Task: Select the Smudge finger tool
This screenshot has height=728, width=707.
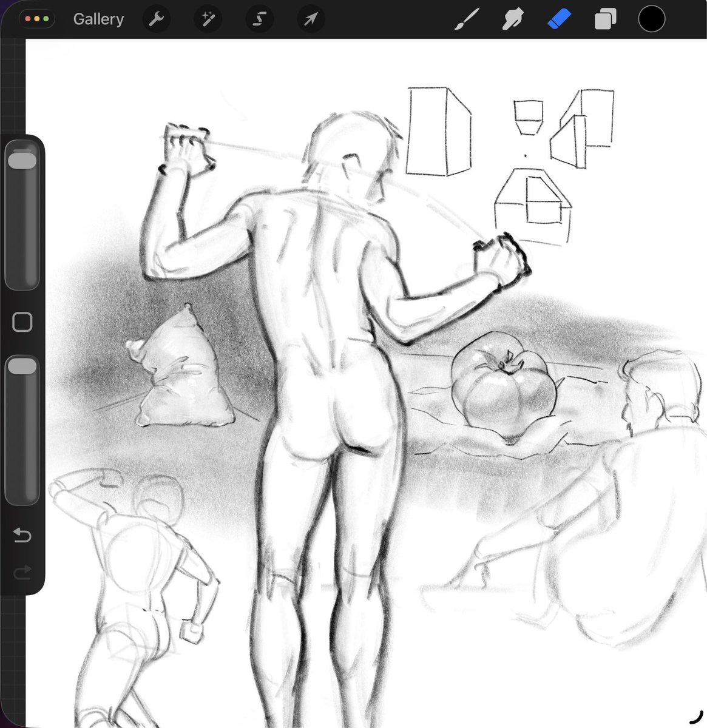Action: pos(513,19)
